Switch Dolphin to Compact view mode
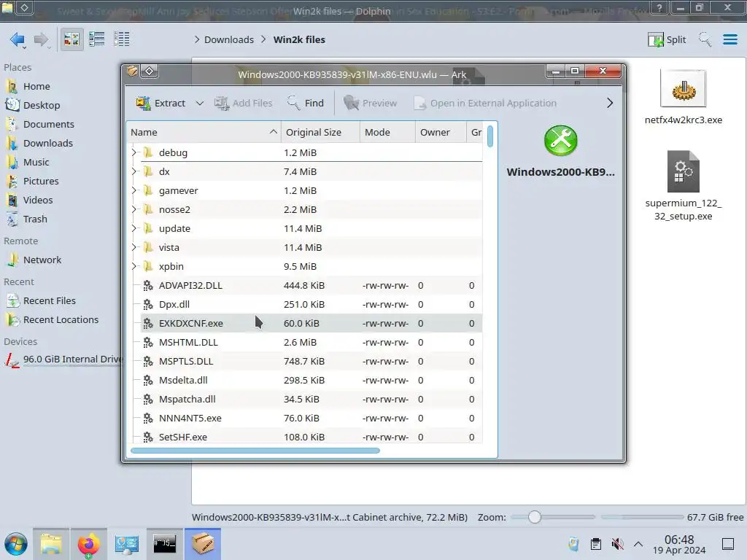Viewport: 747px width, 560px height. point(97,39)
